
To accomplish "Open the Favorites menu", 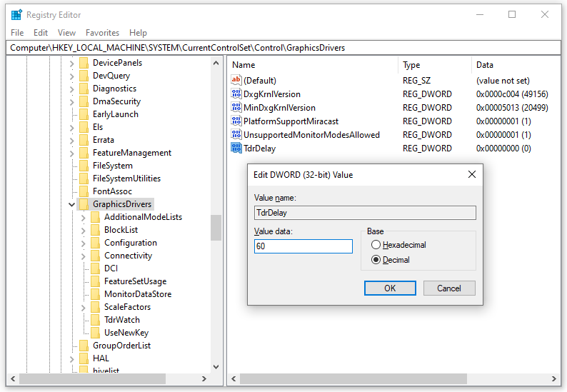I will coord(102,33).
